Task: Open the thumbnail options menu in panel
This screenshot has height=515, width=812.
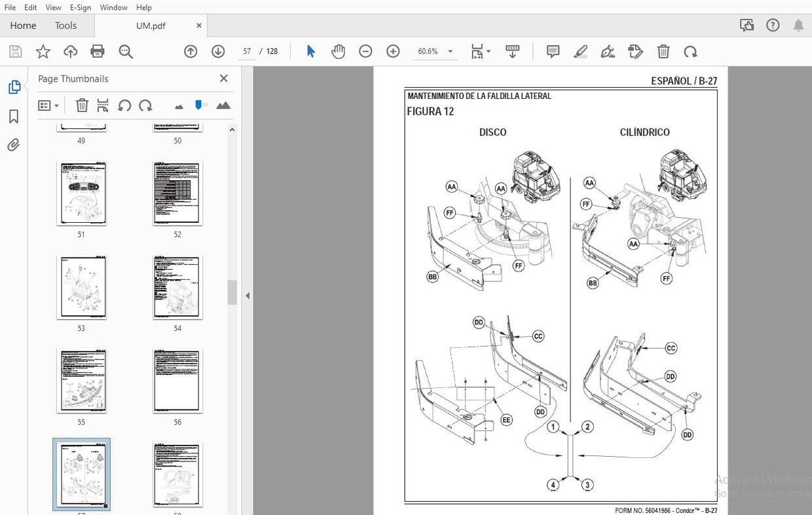Action: point(48,105)
